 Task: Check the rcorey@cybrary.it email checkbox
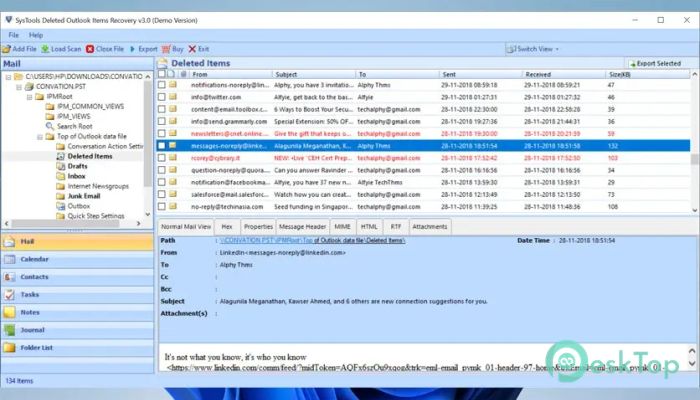tap(162, 158)
